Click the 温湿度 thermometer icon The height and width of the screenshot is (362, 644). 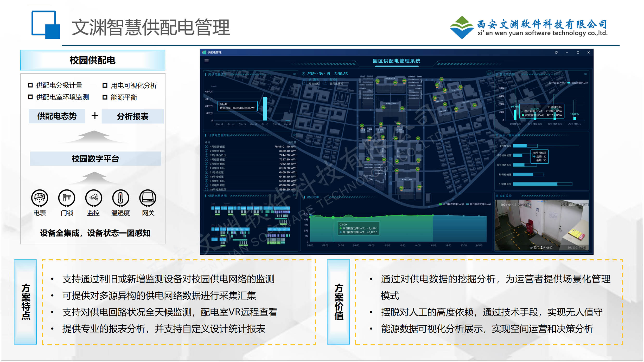(x=120, y=198)
